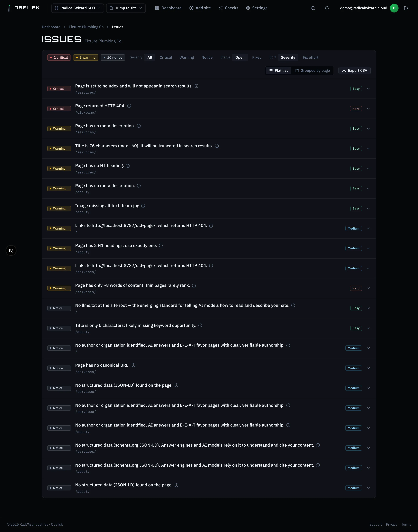Screen dimensions: 418x532
Task: Open the Radical Wizard SEO workspace dropdown
Action: pos(78,8)
